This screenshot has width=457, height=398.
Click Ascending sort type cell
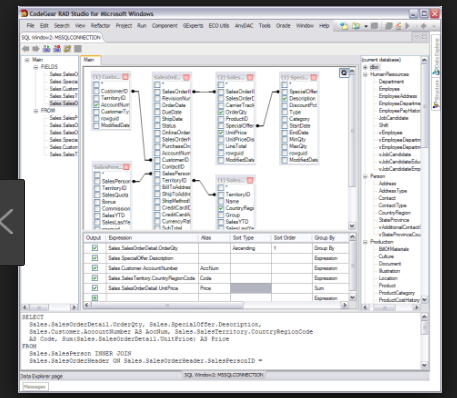tap(251, 248)
